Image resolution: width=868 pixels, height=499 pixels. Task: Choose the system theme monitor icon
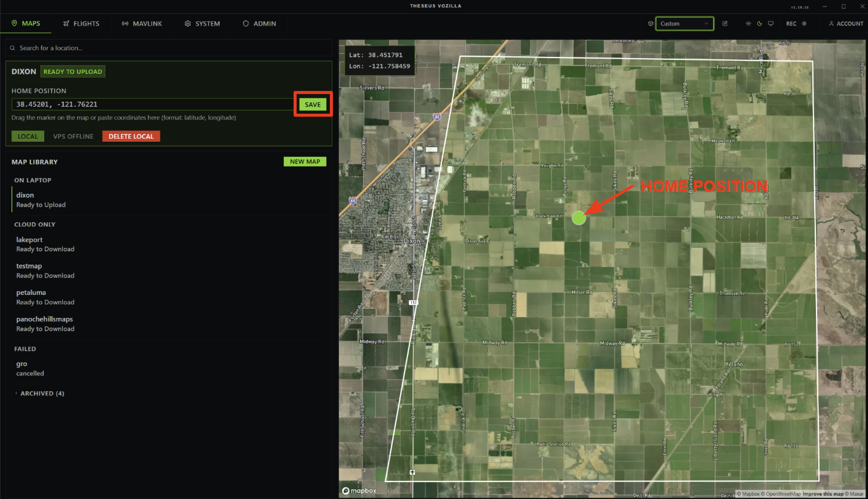pos(771,24)
